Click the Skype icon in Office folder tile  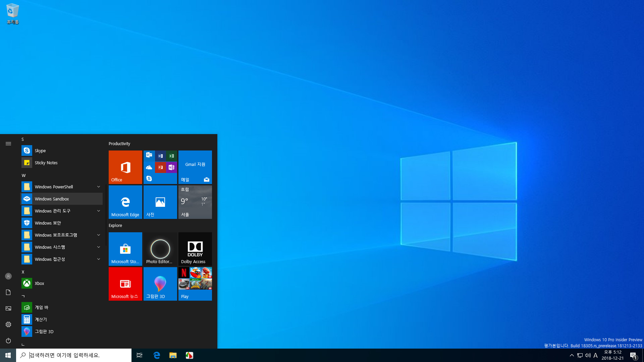point(149,178)
